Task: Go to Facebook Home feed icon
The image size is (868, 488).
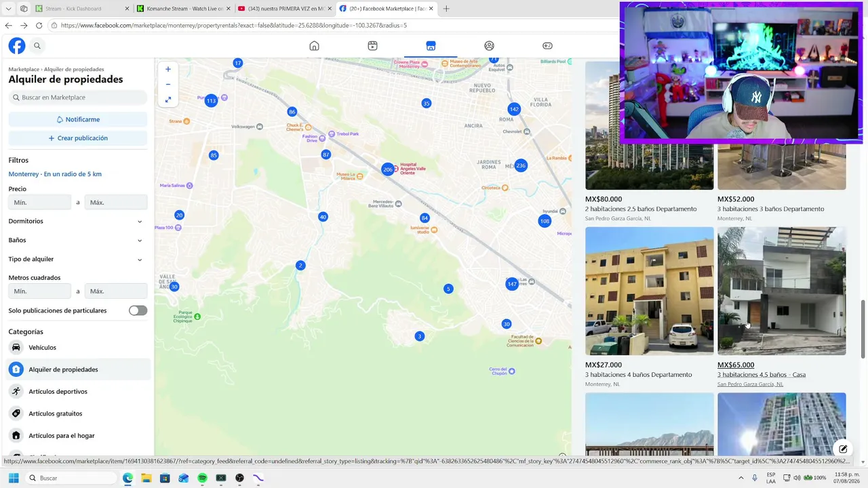Action: 314,46
